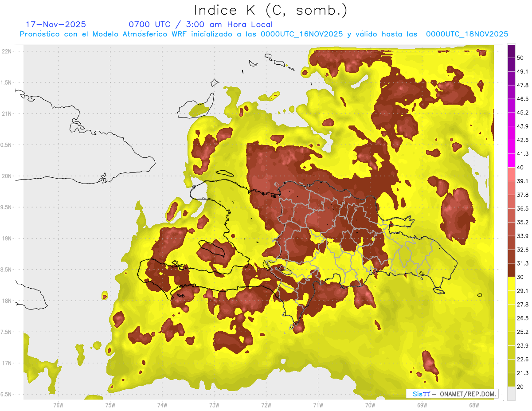Click the '76W' longitude label
Viewport: 532px width, 411px height.
pyautogui.click(x=58, y=405)
